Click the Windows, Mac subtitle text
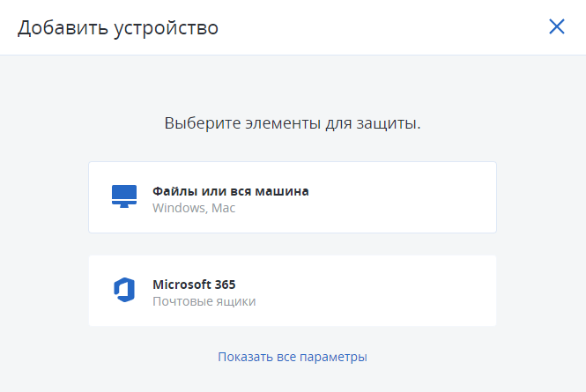 (x=194, y=208)
